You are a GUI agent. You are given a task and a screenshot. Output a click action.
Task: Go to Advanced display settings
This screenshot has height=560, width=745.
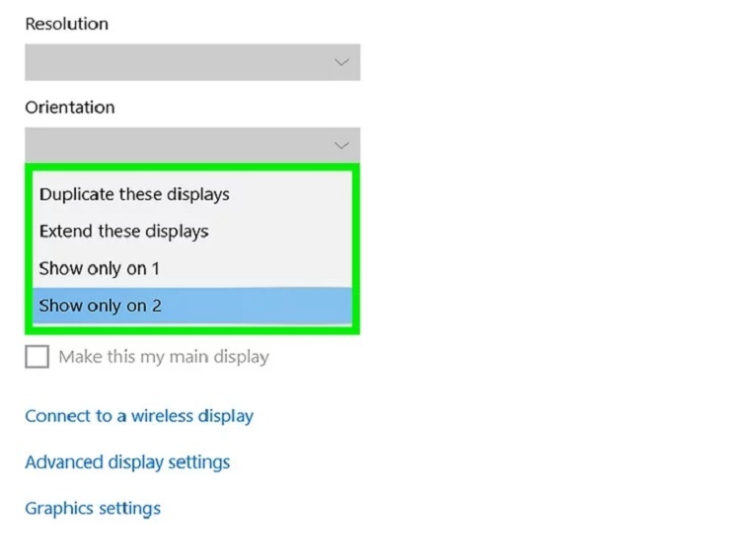click(127, 462)
